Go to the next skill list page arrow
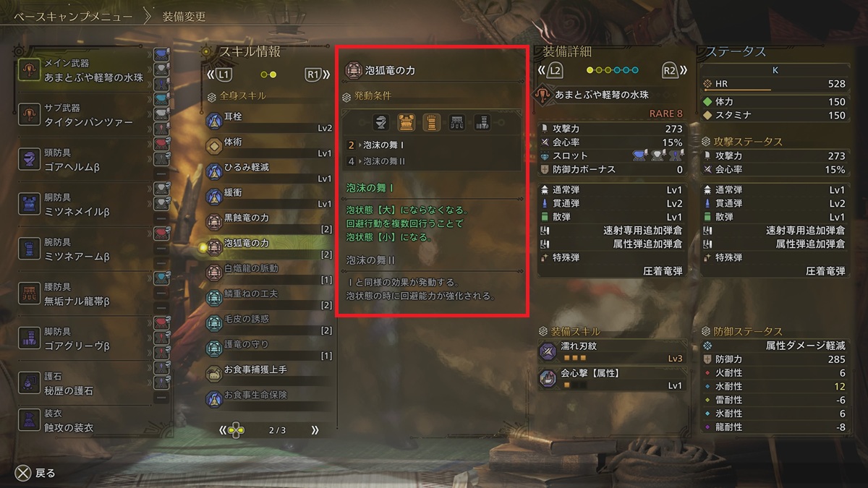 coord(315,429)
